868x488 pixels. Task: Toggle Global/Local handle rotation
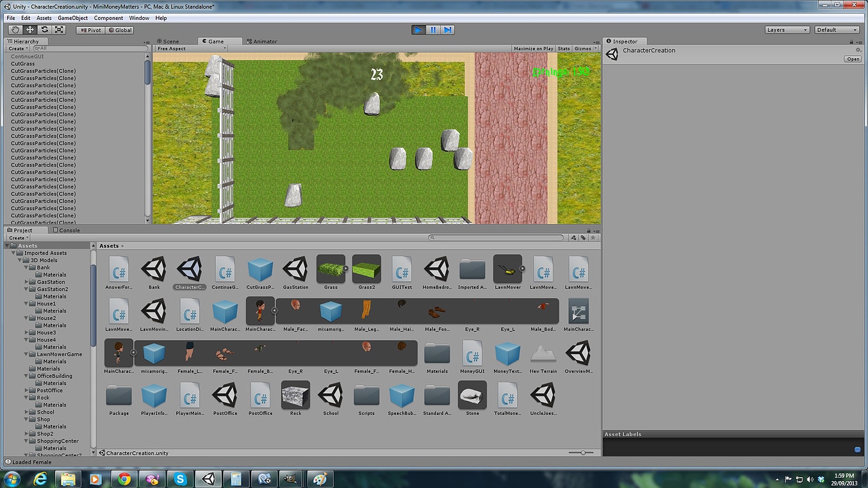pyautogui.click(x=120, y=30)
